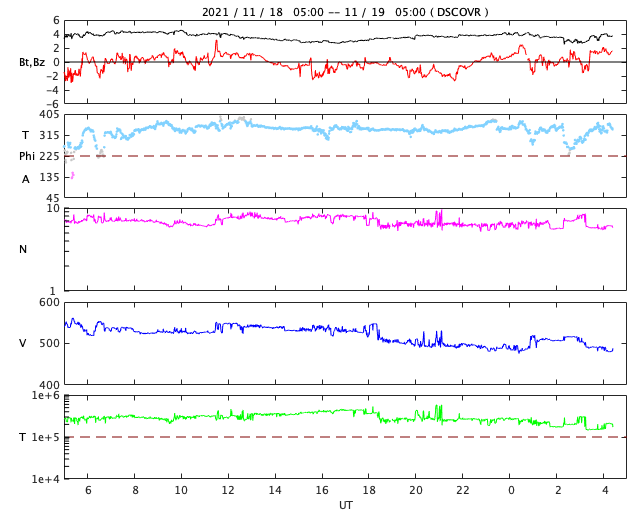This screenshot has height=512, width=640.
Task: Click the '12' hour tick label
Action: tap(228, 490)
